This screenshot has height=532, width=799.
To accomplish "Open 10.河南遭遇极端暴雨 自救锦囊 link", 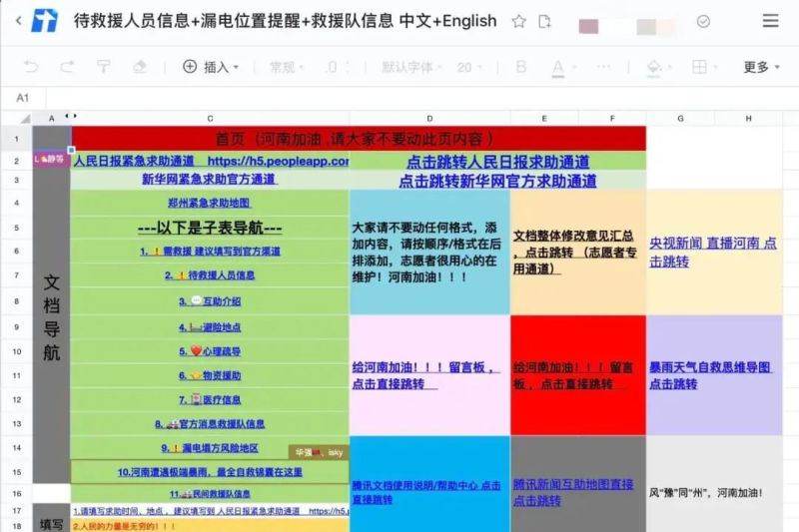I will 210,472.
